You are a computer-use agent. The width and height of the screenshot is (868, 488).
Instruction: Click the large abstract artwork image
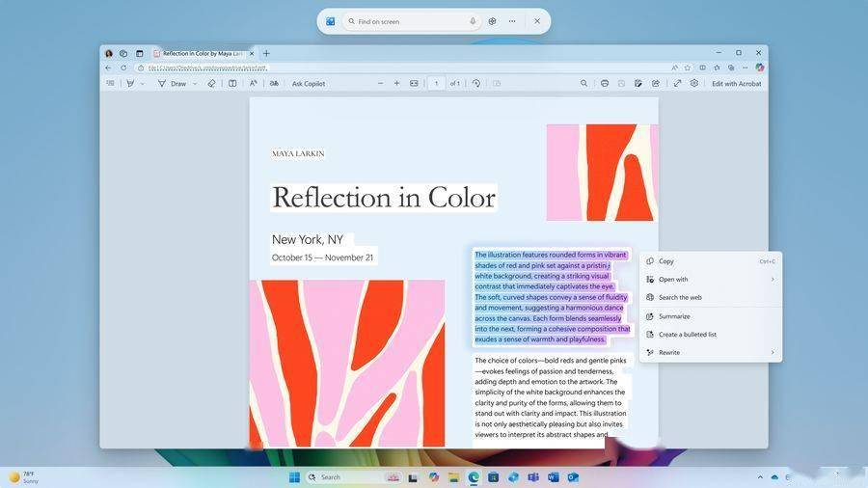347,363
